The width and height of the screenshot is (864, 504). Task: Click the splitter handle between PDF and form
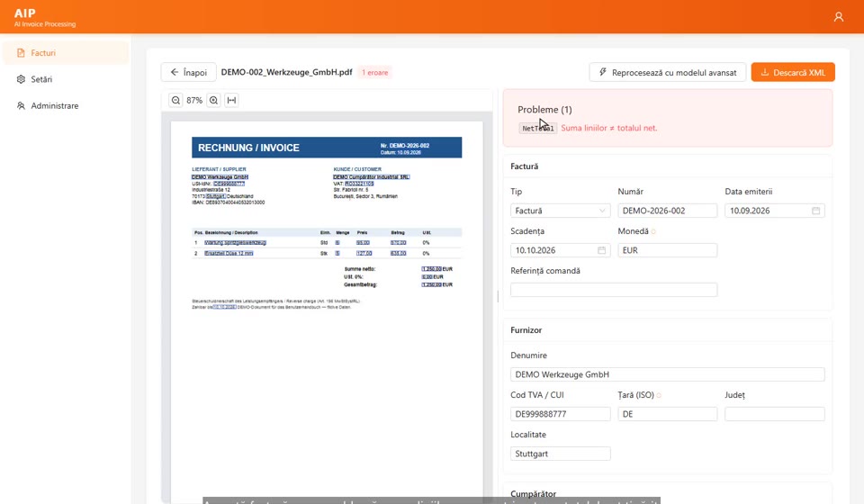point(498,296)
